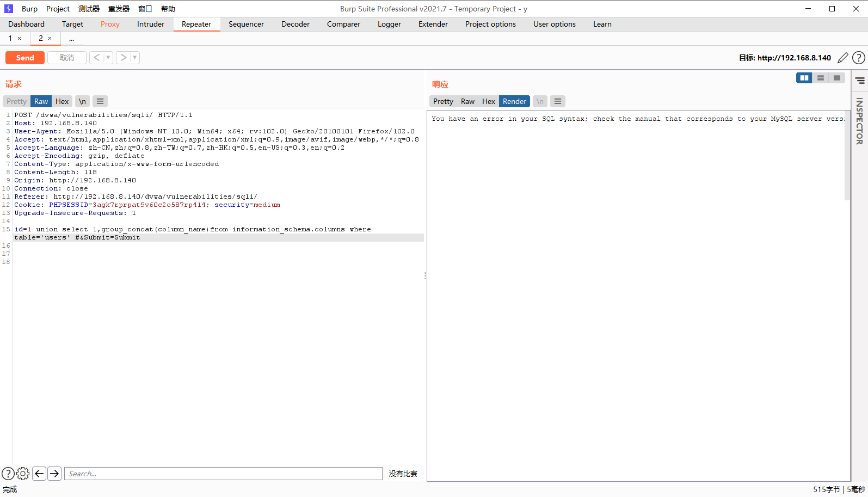Viewport: 868px width, 497px height.
Task: Switch request view to Pretty
Action: coord(17,101)
